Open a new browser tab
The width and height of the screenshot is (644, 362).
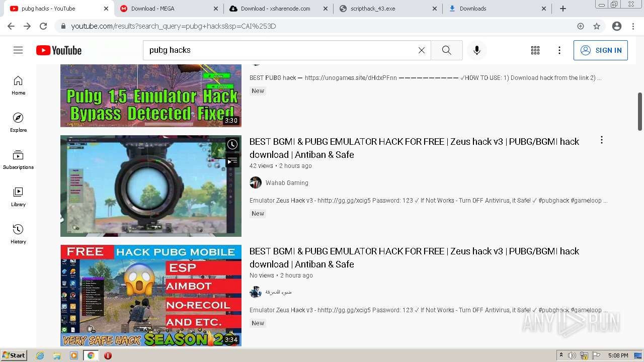click(x=563, y=9)
